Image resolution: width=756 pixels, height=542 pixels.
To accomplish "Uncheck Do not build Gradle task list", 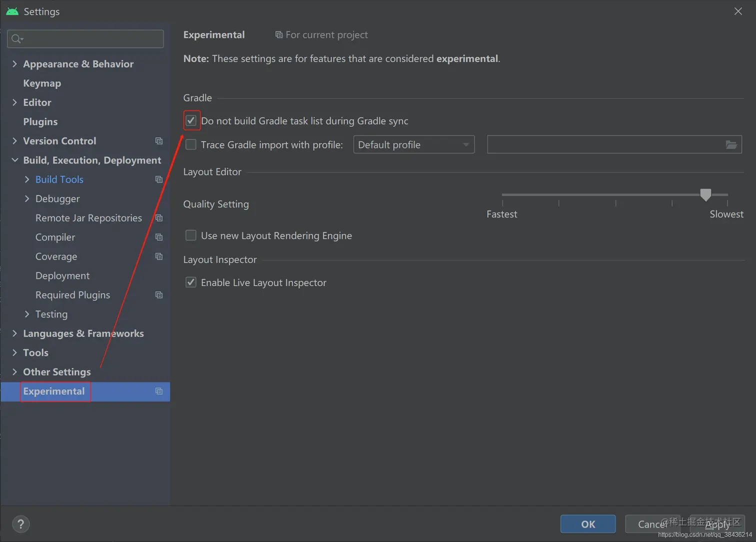I will [191, 120].
